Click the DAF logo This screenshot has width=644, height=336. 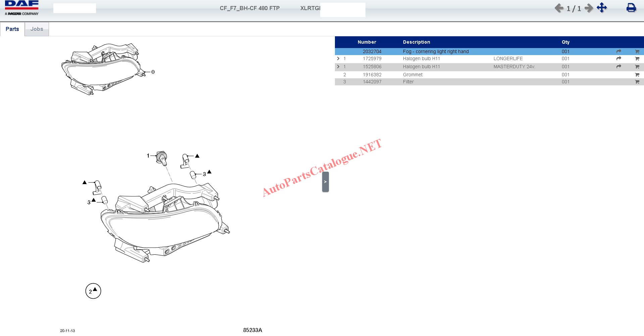pyautogui.click(x=22, y=8)
